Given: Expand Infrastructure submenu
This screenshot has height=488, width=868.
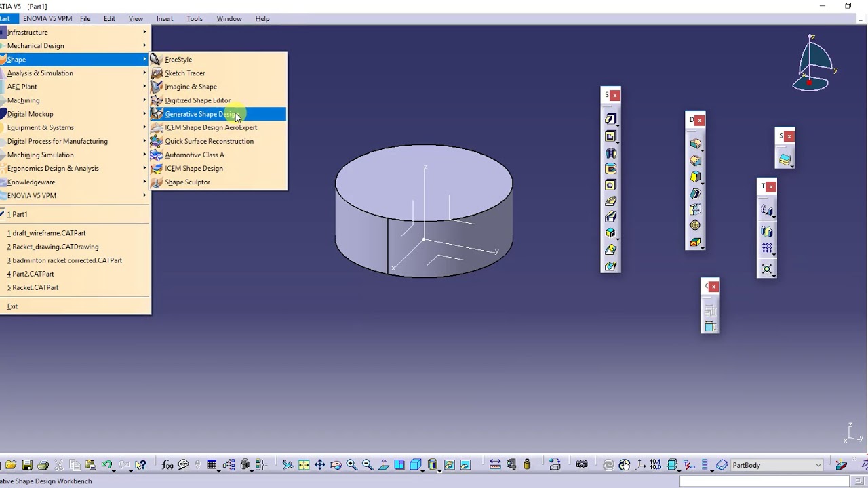Looking at the screenshot, I should coord(75,33).
